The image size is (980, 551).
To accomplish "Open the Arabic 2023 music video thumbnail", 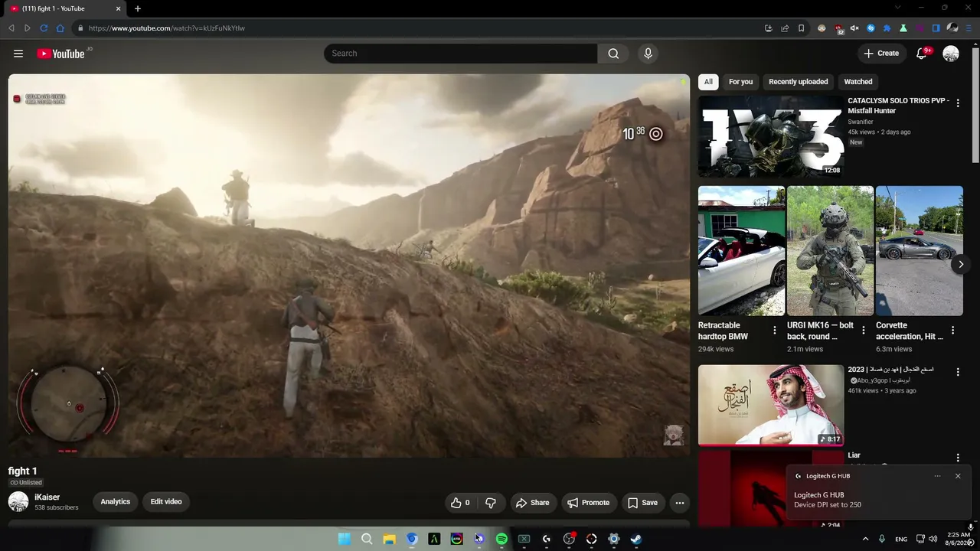I will 770,405.
